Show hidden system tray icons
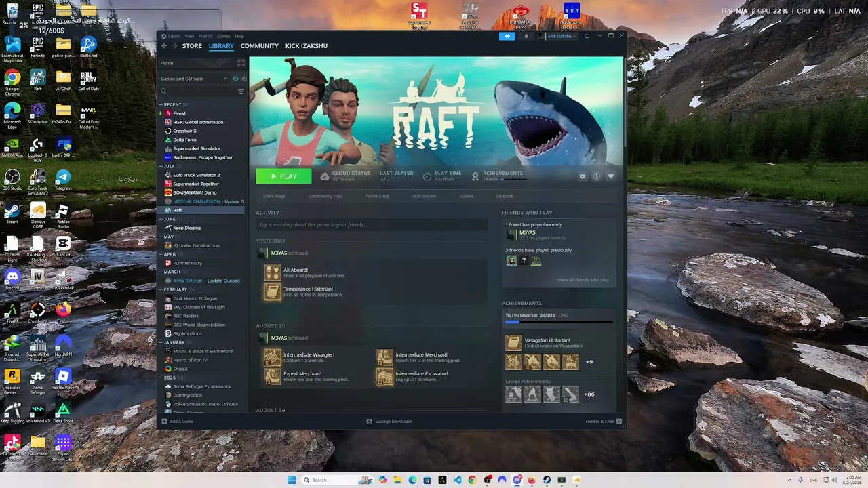The image size is (868, 488). pyautogui.click(x=790, y=480)
